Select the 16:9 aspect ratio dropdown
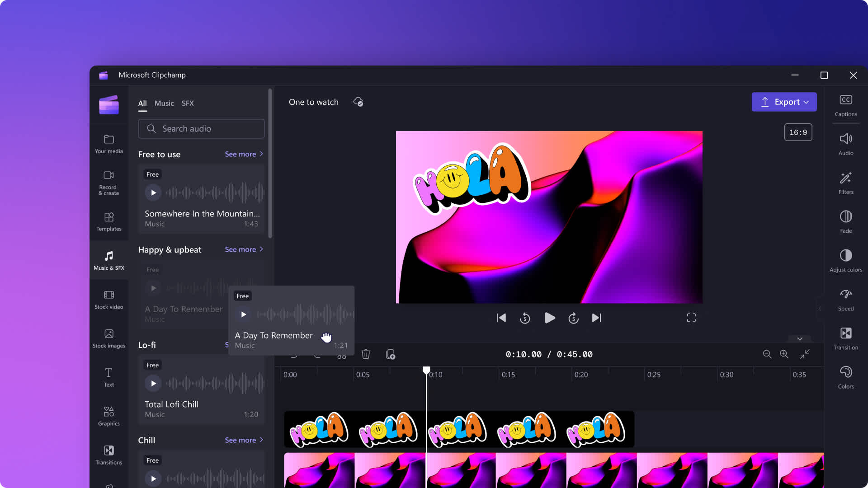 point(798,132)
